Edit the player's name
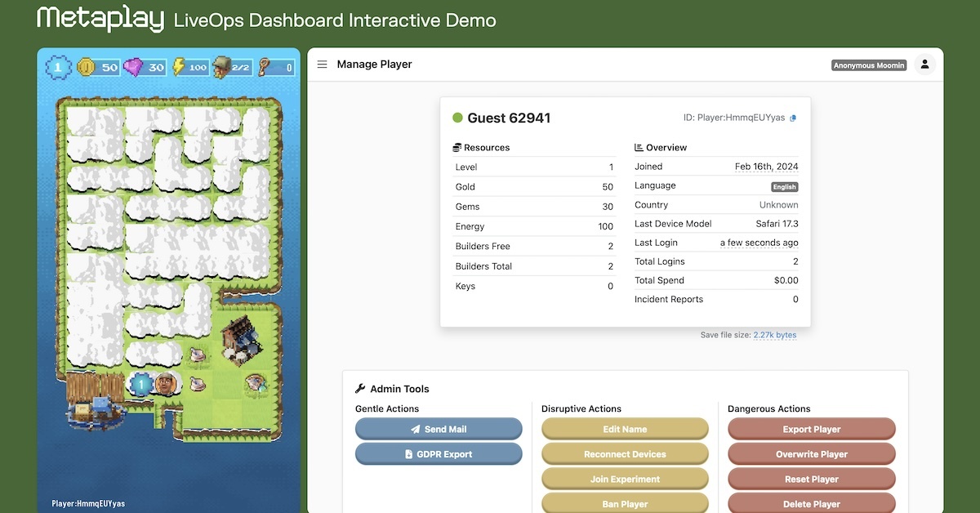The height and width of the screenshot is (513, 980). (x=625, y=428)
